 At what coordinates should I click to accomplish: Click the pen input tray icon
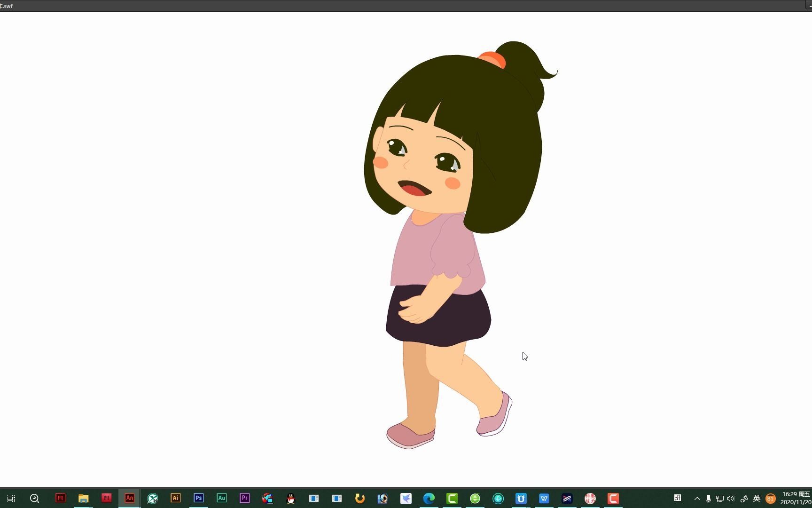[x=744, y=499]
